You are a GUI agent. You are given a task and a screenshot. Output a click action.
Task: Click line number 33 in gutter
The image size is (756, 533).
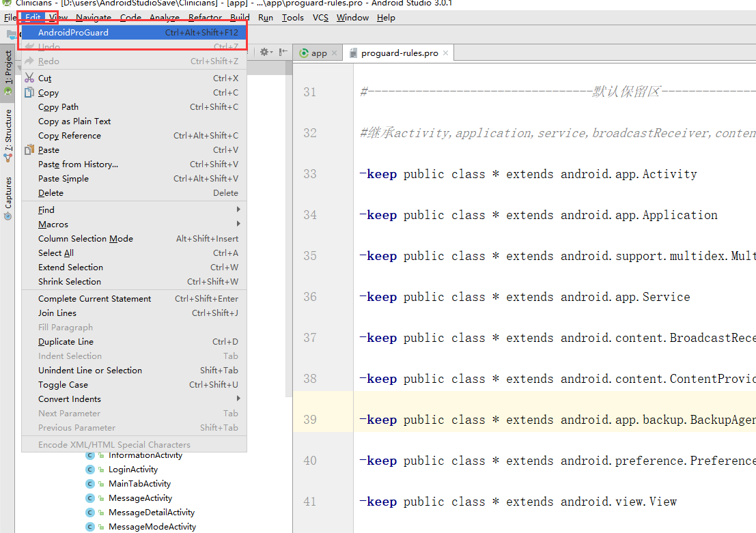310,174
